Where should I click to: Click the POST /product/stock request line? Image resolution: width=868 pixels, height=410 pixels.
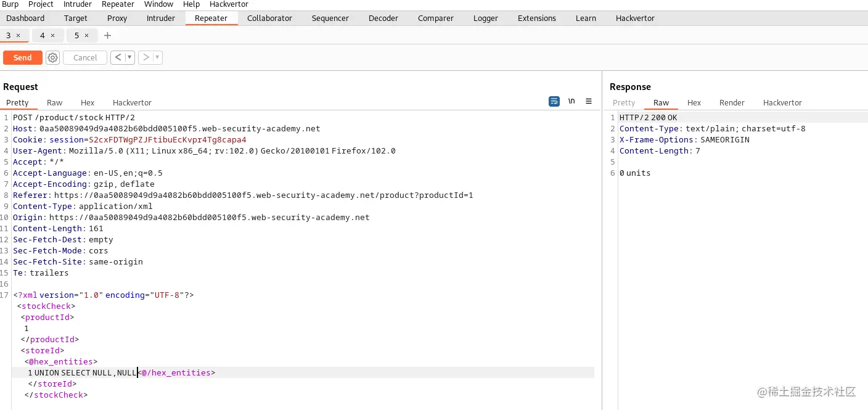[74, 117]
